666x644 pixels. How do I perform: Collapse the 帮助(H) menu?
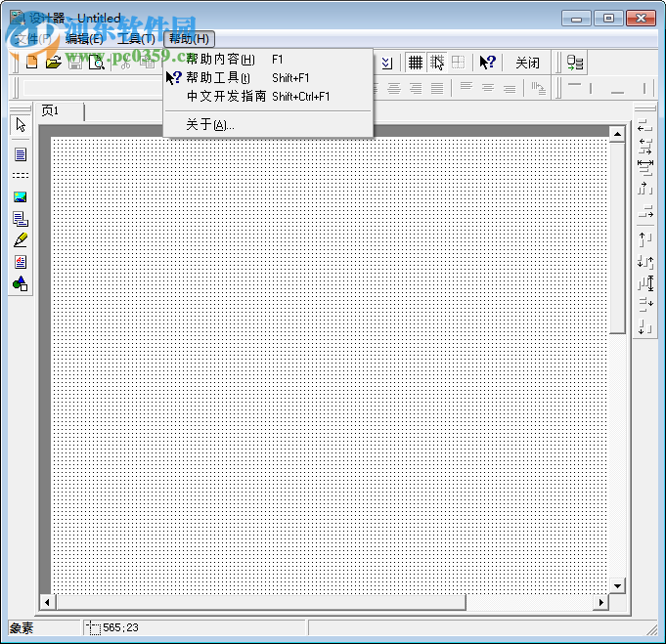coord(189,39)
